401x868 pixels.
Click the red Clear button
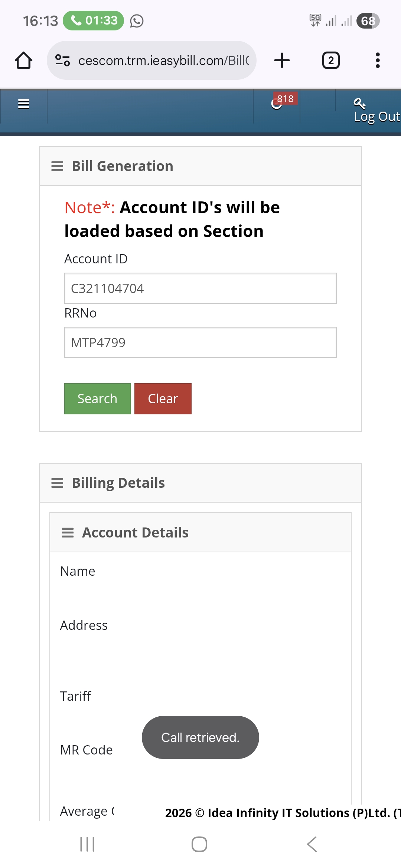pos(163,399)
